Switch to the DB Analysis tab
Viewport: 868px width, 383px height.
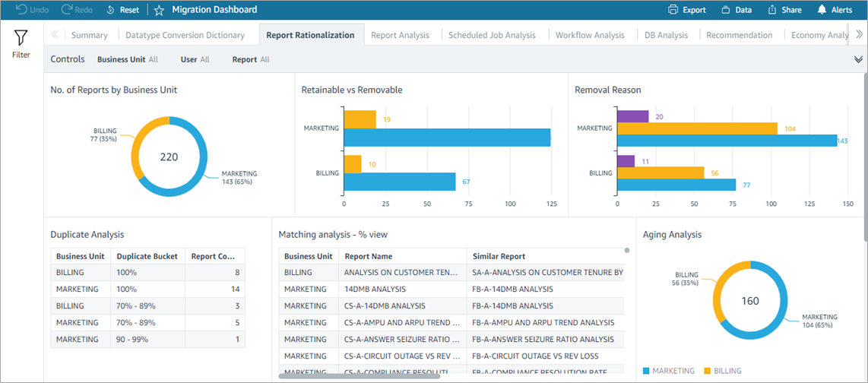pos(666,35)
